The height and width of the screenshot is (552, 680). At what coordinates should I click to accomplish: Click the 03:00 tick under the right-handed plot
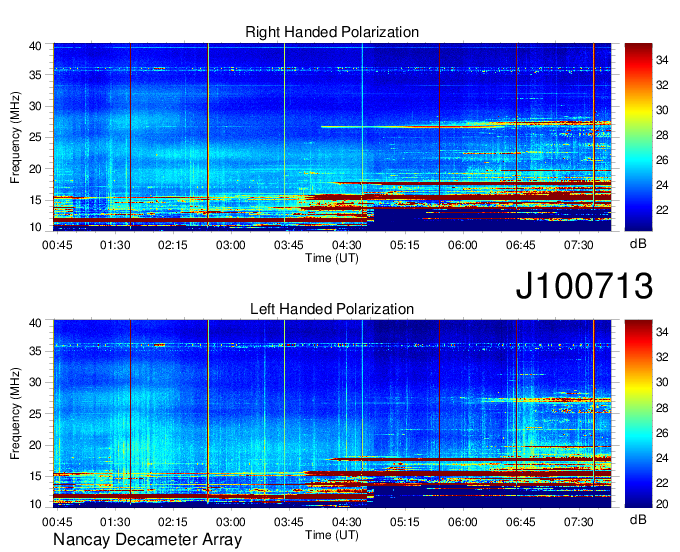[231, 245]
